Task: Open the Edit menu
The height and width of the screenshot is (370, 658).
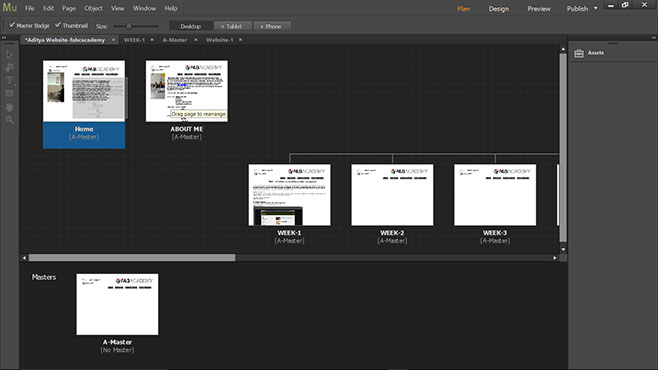Action: pos(49,8)
